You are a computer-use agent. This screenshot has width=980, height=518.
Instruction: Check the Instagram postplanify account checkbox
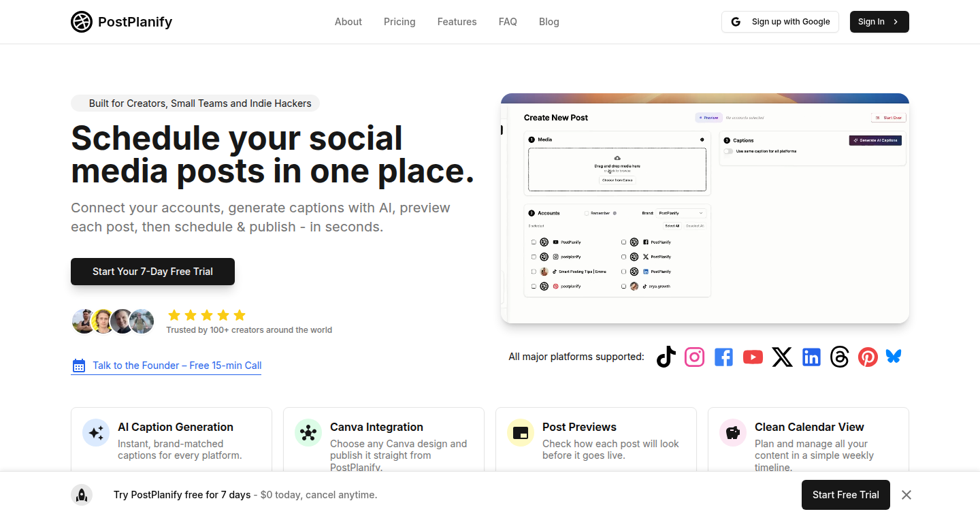click(534, 257)
